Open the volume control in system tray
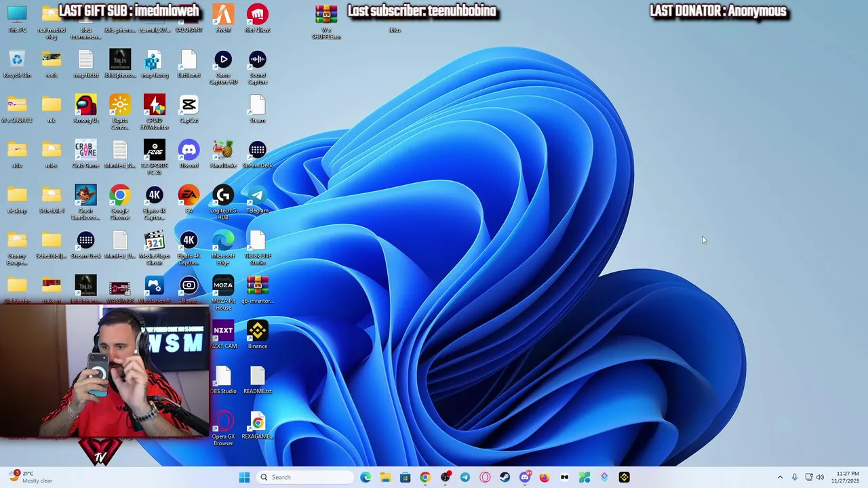This screenshot has width=868, height=488. (x=820, y=477)
